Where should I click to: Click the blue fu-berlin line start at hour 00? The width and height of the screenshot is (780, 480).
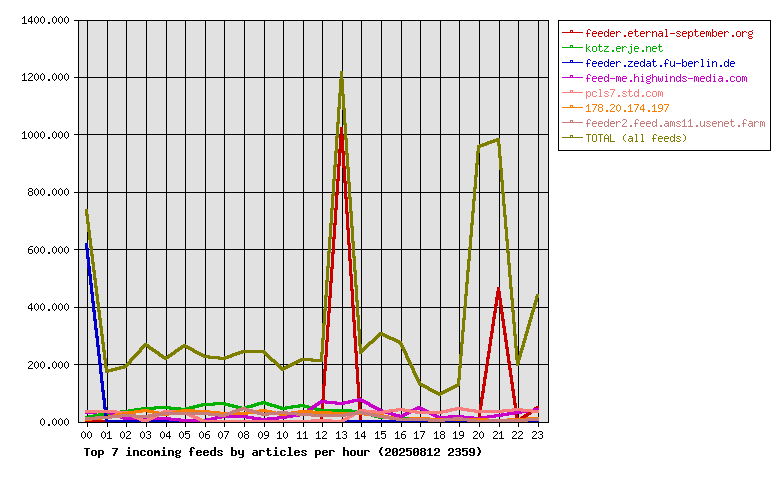click(x=87, y=245)
